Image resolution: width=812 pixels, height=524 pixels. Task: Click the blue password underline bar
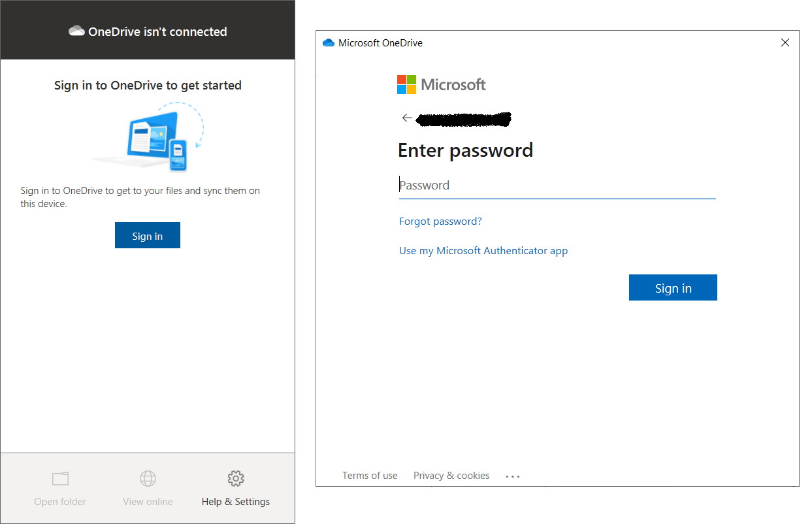coord(557,197)
